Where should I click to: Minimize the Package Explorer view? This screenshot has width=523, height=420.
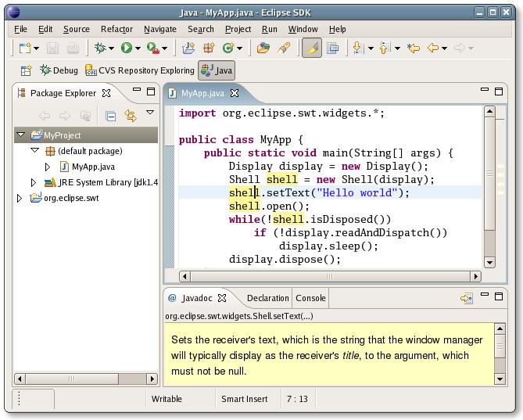point(137,89)
